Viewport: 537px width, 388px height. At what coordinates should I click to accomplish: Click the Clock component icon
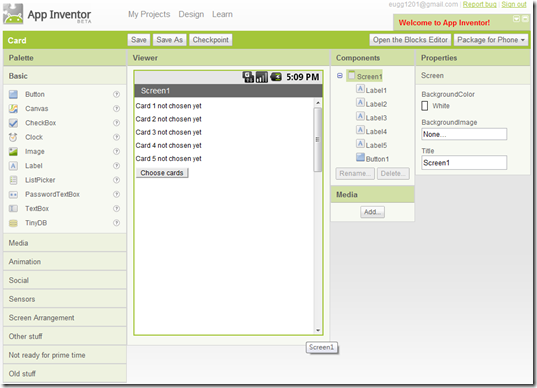13,137
